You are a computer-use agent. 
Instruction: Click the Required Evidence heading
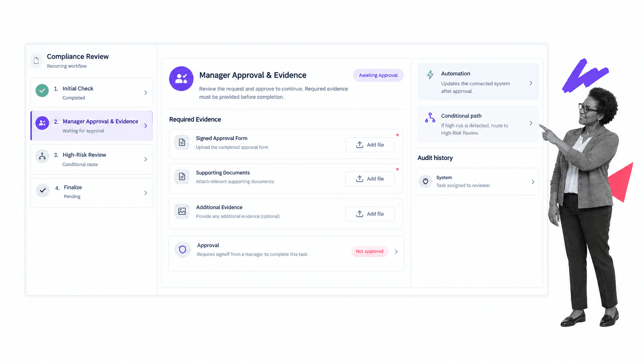(195, 120)
